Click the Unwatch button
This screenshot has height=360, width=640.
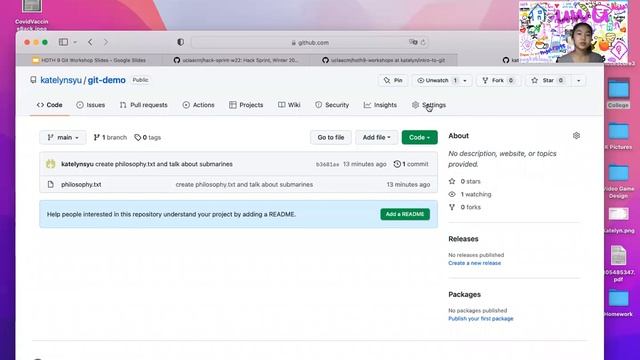pyautogui.click(x=437, y=80)
